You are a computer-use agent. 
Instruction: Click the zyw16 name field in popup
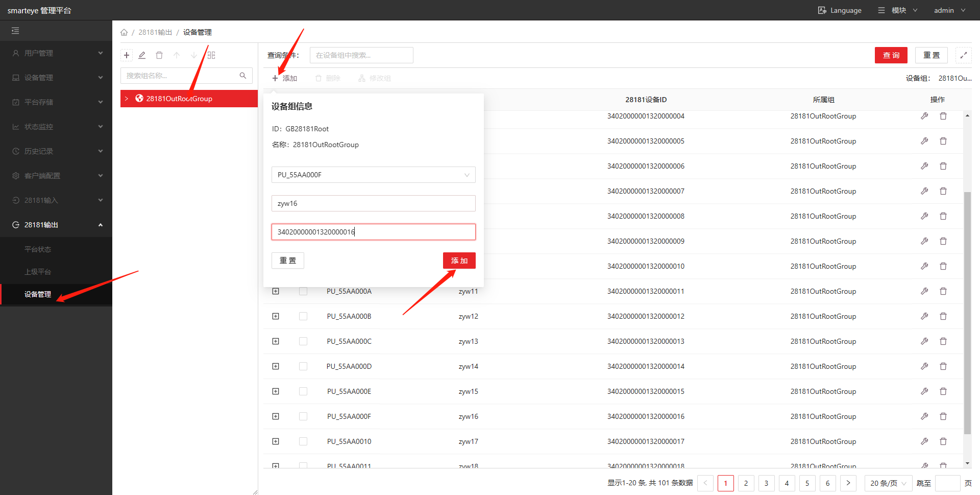tap(374, 203)
